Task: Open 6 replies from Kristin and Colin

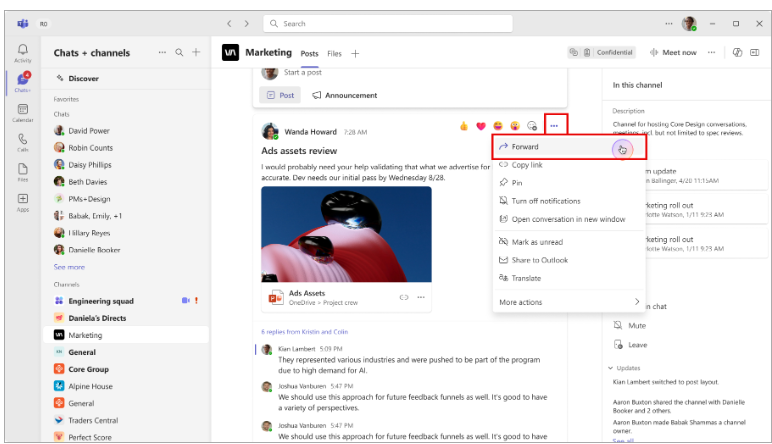Action: (304, 332)
